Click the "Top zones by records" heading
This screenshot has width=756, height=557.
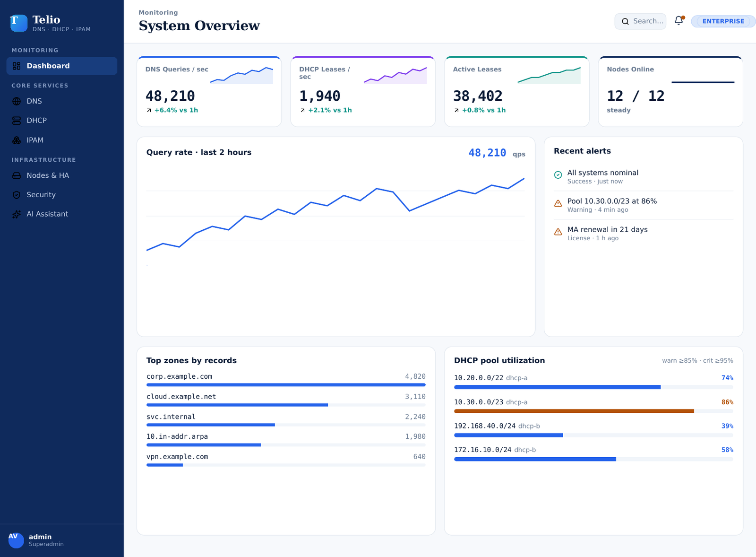coord(191,360)
